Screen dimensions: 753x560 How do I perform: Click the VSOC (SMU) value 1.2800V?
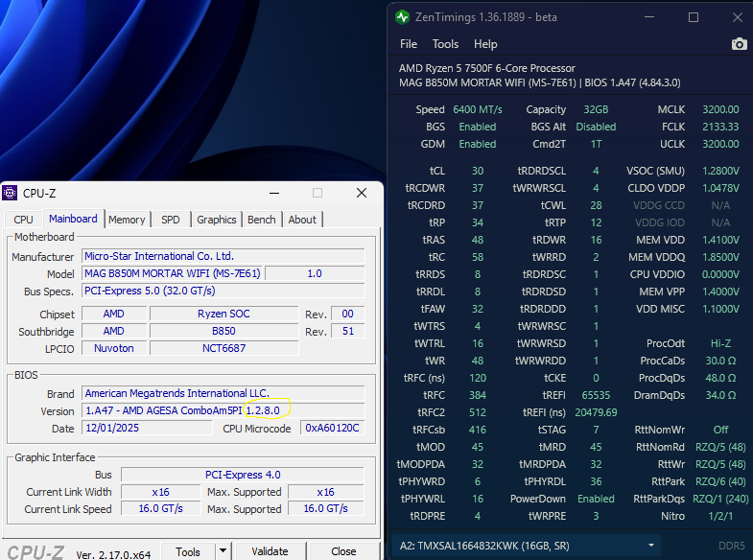(720, 171)
